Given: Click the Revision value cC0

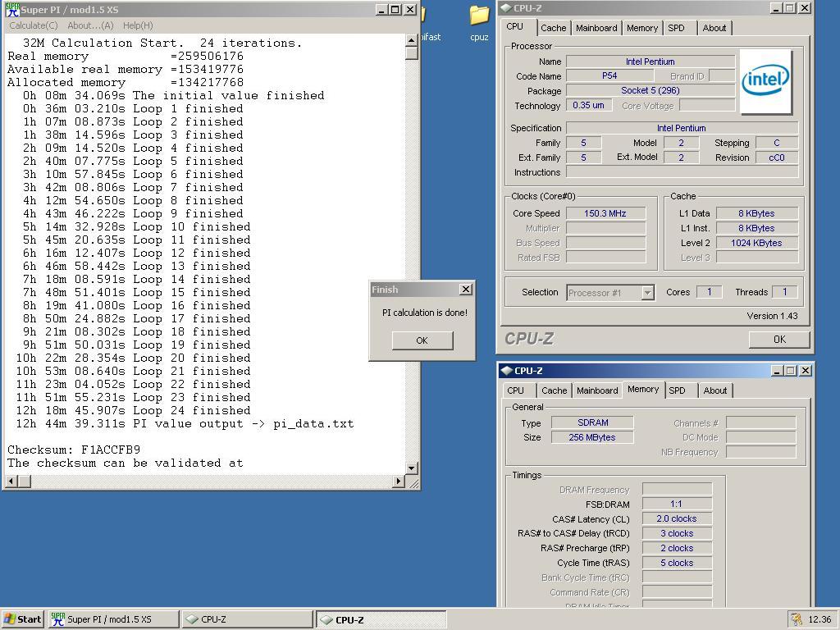Looking at the screenshot, I should [776, 157].
